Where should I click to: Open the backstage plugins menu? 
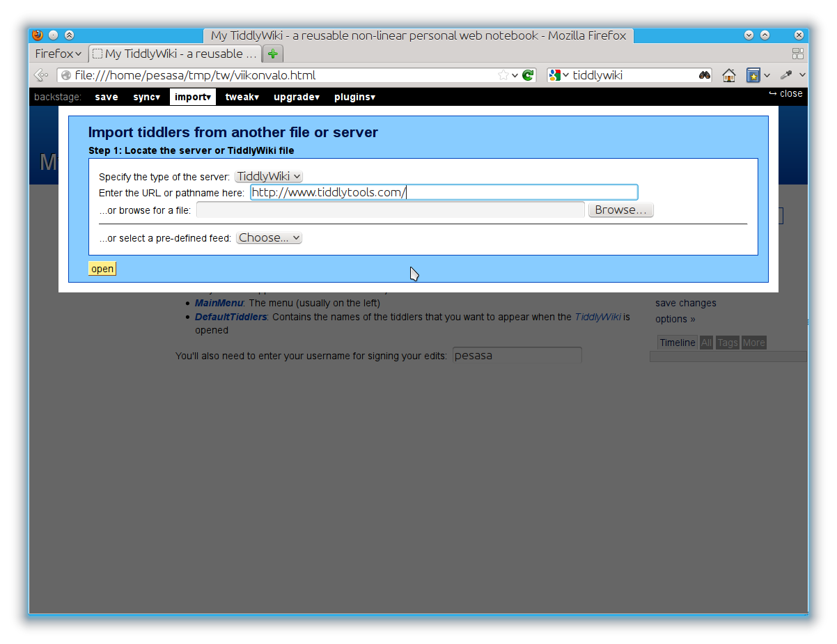[355, 97]
